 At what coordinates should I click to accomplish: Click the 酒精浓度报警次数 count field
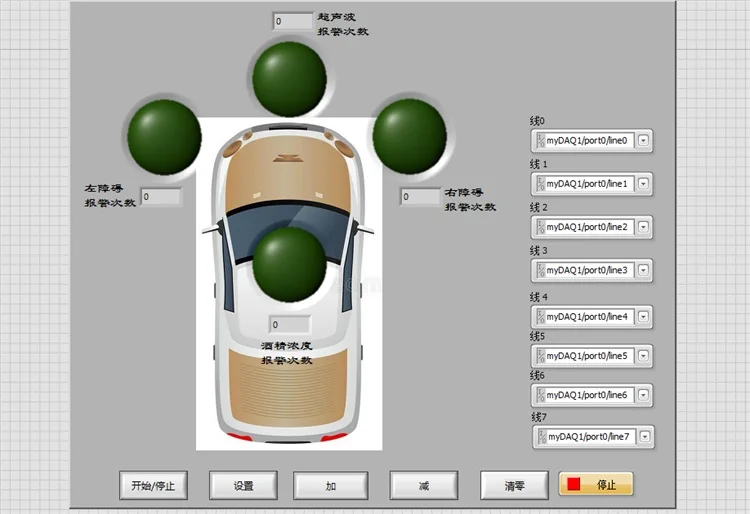click(x=289, y=325)
